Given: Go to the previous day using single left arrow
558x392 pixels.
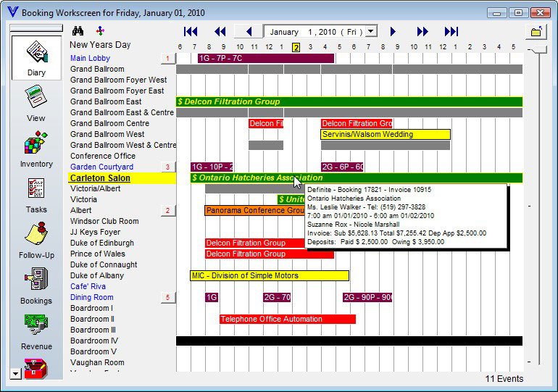Looking at the screenshot, I should (x=249, y=31).
